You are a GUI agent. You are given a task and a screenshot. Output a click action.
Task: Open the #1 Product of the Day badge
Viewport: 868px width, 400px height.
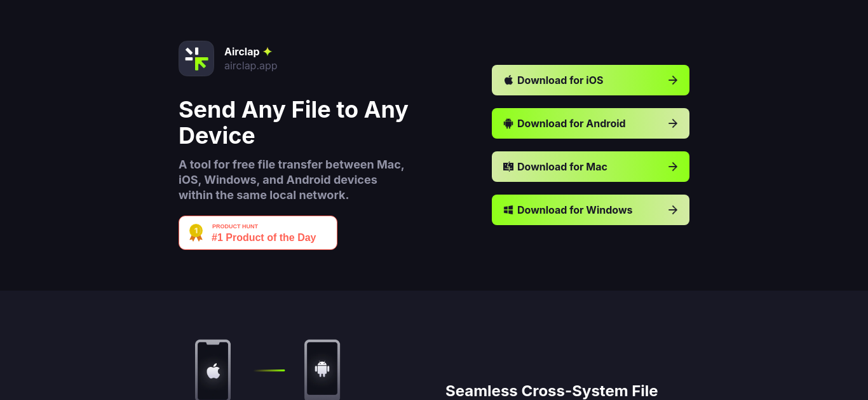[x=258, y=233]
